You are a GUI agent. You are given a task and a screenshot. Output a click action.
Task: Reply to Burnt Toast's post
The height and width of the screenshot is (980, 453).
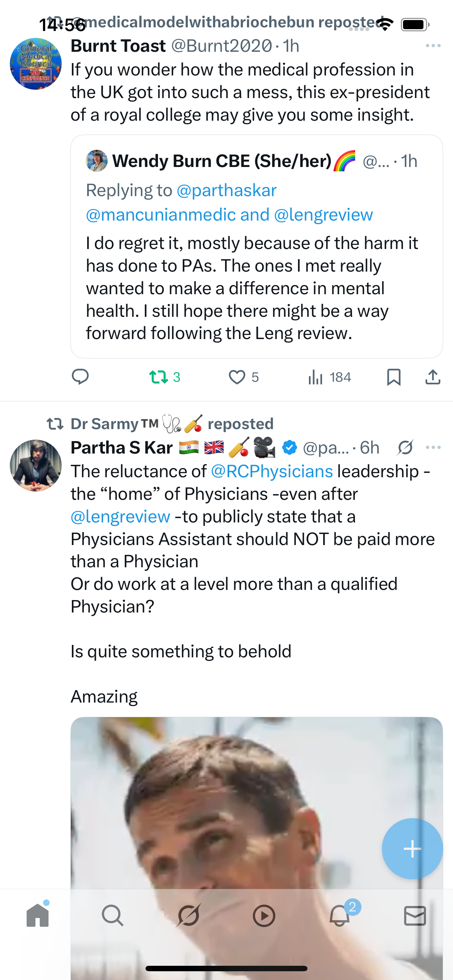(80, 377)
